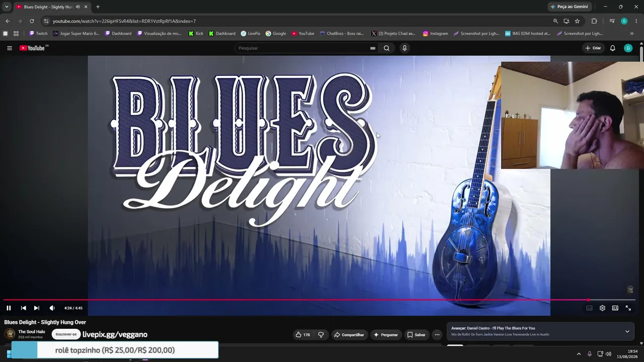The width and height of the screenshot is (644, 362).
Task: Seek on the red video progress bar
Action: (319, 300)
